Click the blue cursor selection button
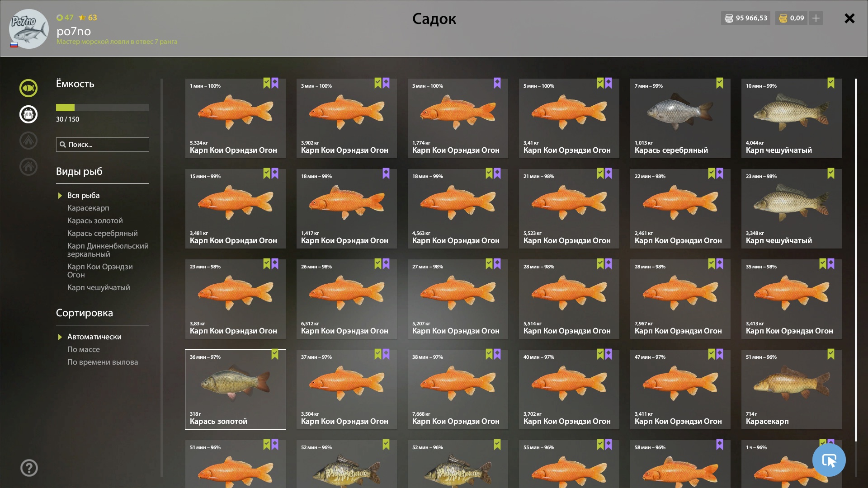The width and height of the screenshot is (868, 488). [829, 460]
